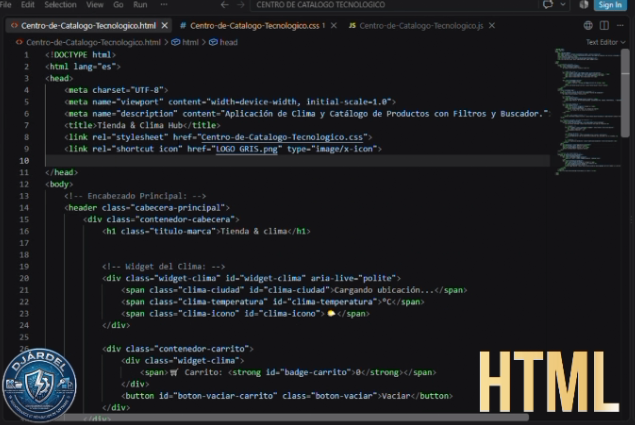Close the Centro-de-Catalogo-Tecnologico.css tab

[334, 26]
